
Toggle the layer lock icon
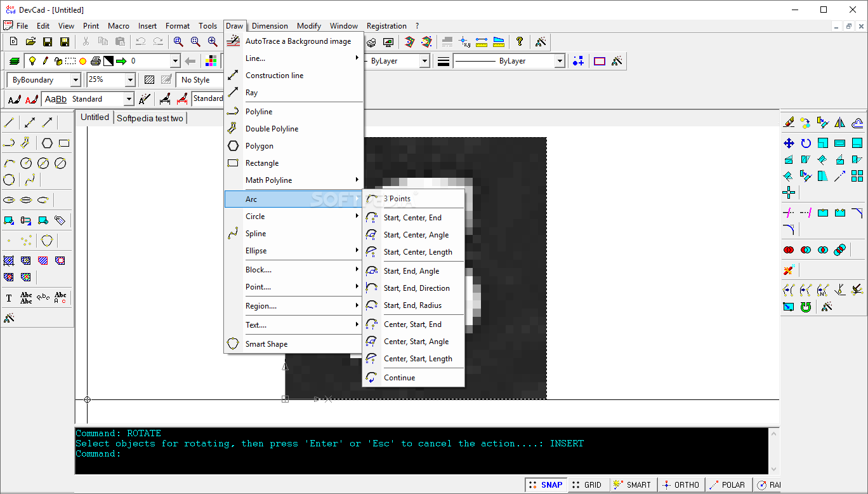pos(58,62)
